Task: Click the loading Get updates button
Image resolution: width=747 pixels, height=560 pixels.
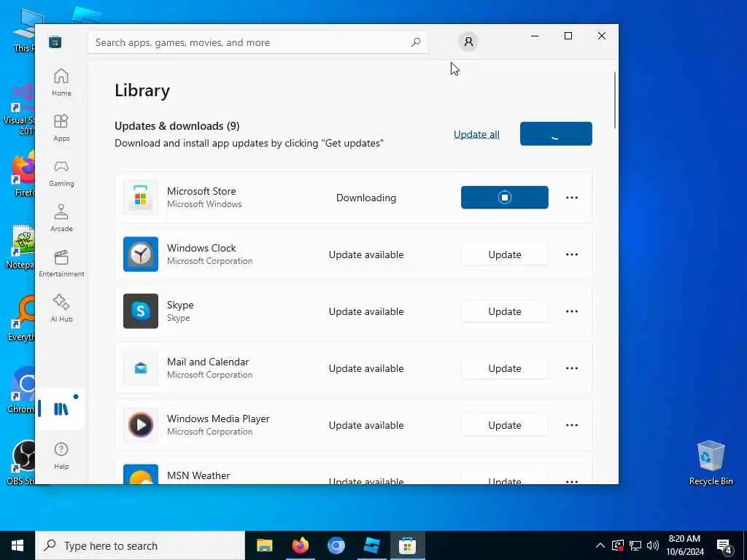Action: [556, 134]
